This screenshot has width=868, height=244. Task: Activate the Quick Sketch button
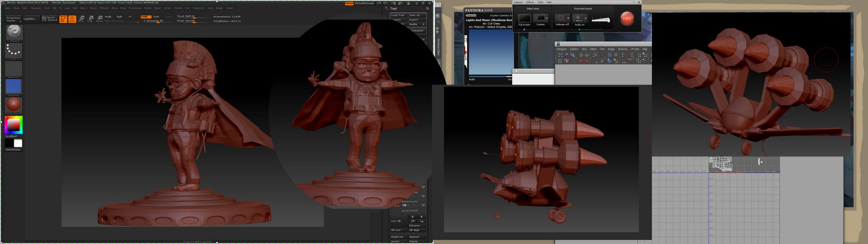pyautogui.click(x=50, y=19)
